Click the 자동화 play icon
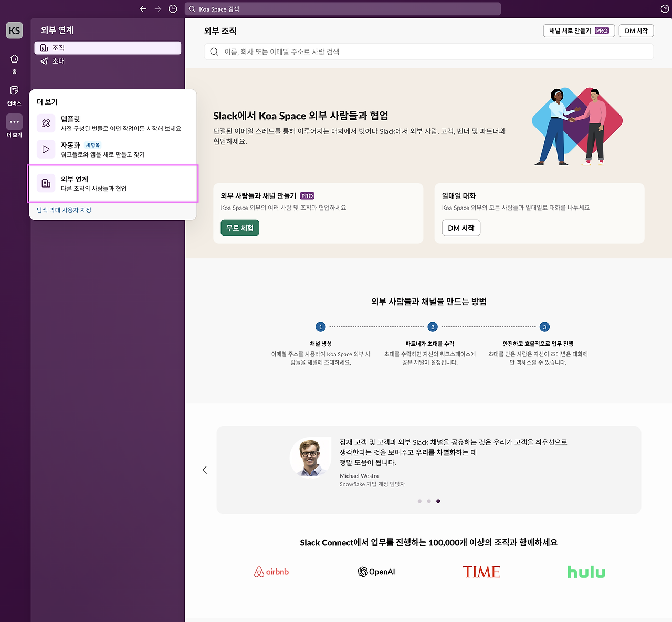Viewport: 672px width, 622px height. 46,149
